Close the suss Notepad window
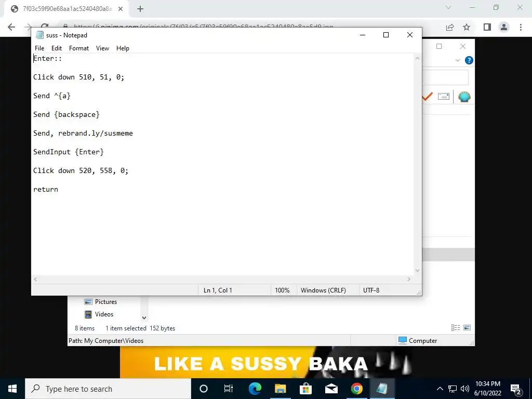This screenshot has width=532, height=399. 409,35
